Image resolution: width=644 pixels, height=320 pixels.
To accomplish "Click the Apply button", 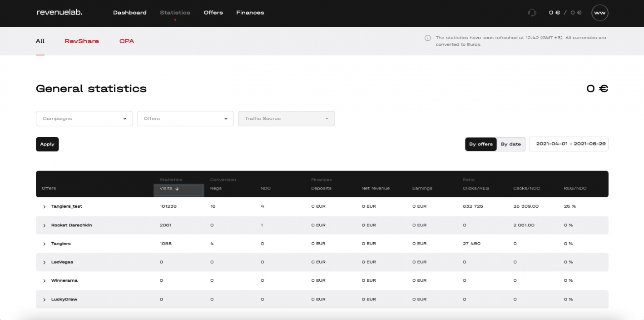I will coord(47,144).
